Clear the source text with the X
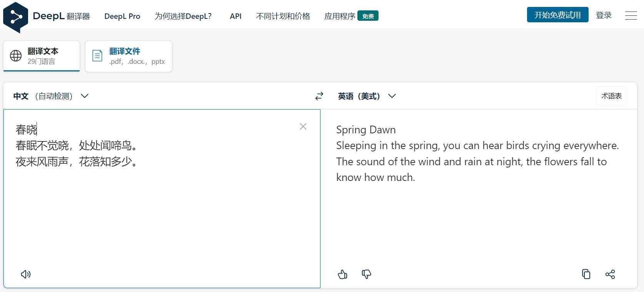Image resolution: width=644 pixels, height=292 pixels. (303, 126)
